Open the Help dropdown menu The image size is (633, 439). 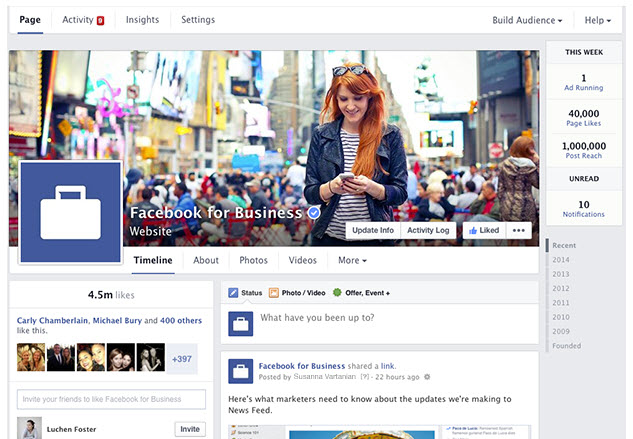pyautogui.click(x=597, y=20)
